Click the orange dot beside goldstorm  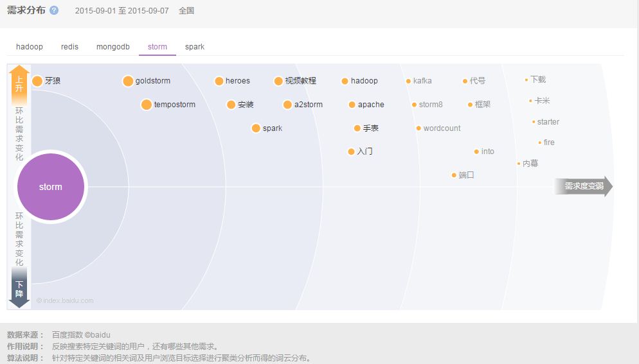coord(128,81)
